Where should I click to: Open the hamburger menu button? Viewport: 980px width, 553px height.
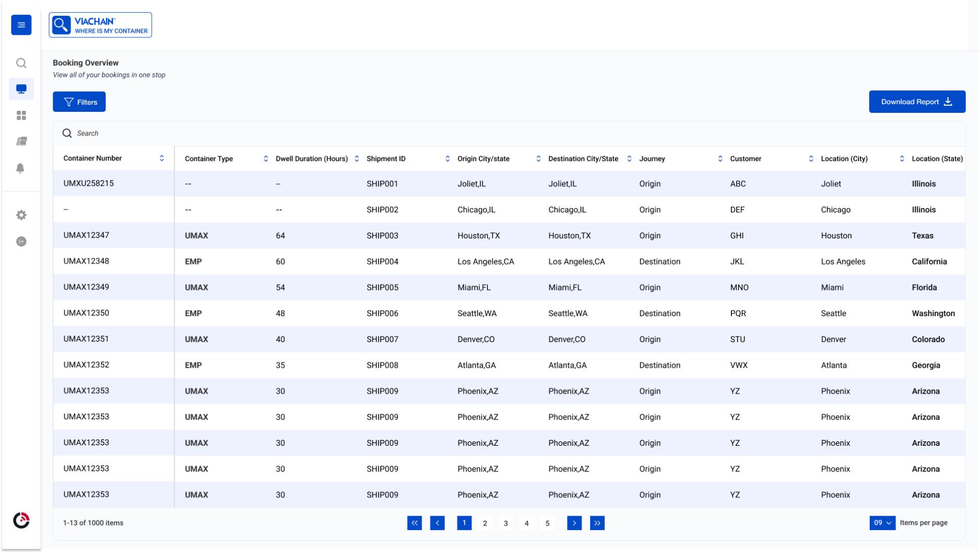point(21,25)
